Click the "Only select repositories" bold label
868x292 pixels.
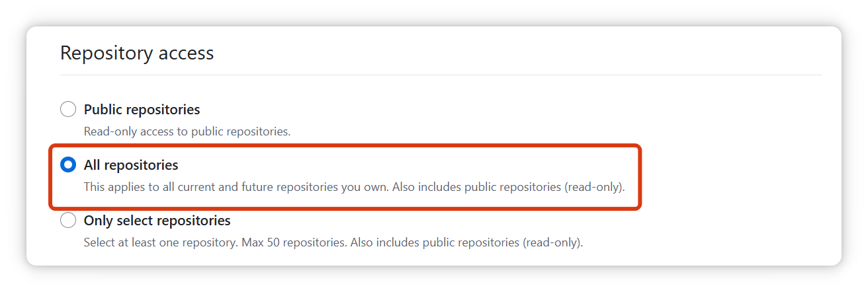[157, 220]
